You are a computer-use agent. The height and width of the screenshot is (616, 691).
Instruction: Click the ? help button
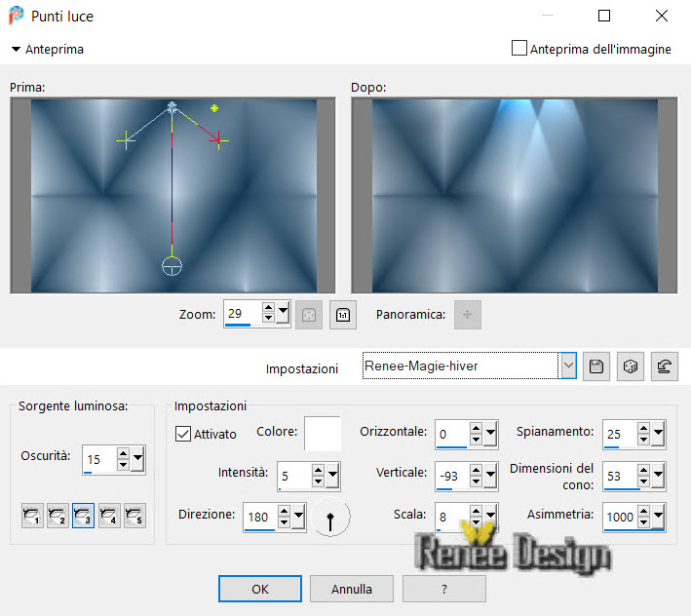(443, 589)
